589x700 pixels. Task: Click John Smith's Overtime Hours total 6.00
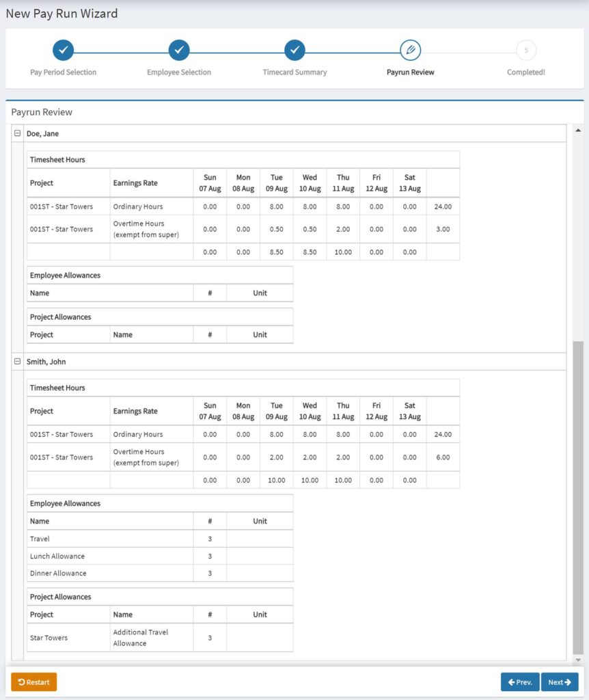pyautogui.click(x=443, y=457)
